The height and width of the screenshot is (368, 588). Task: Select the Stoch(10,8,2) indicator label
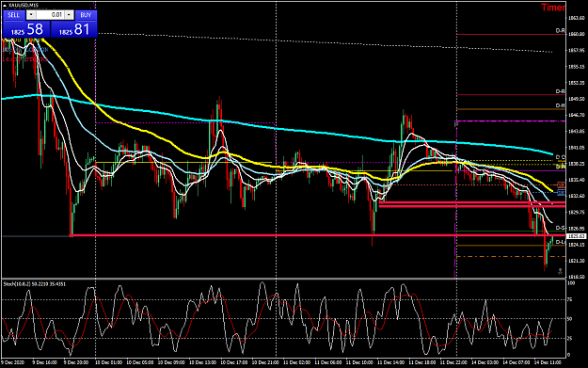(x=35, y=284)
